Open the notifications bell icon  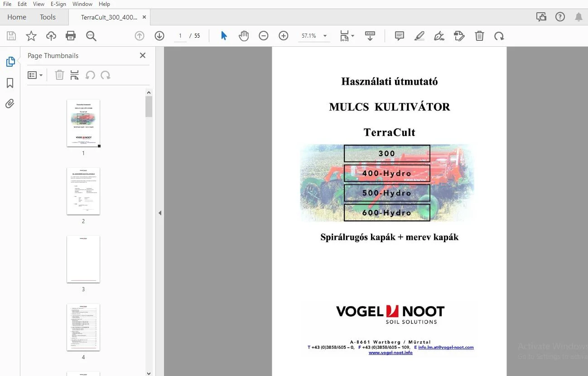click(578, 17)
